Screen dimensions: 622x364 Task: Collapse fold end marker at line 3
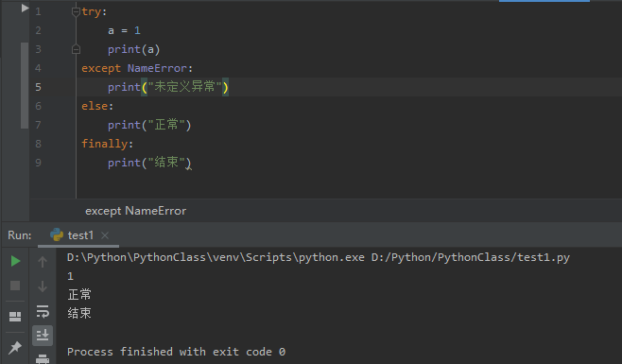pos(76,49)
